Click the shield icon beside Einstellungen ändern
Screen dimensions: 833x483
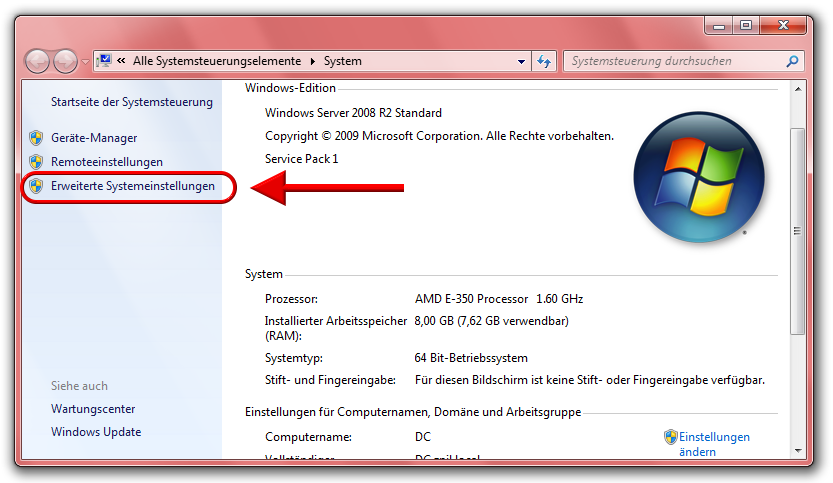pos(670,437)
